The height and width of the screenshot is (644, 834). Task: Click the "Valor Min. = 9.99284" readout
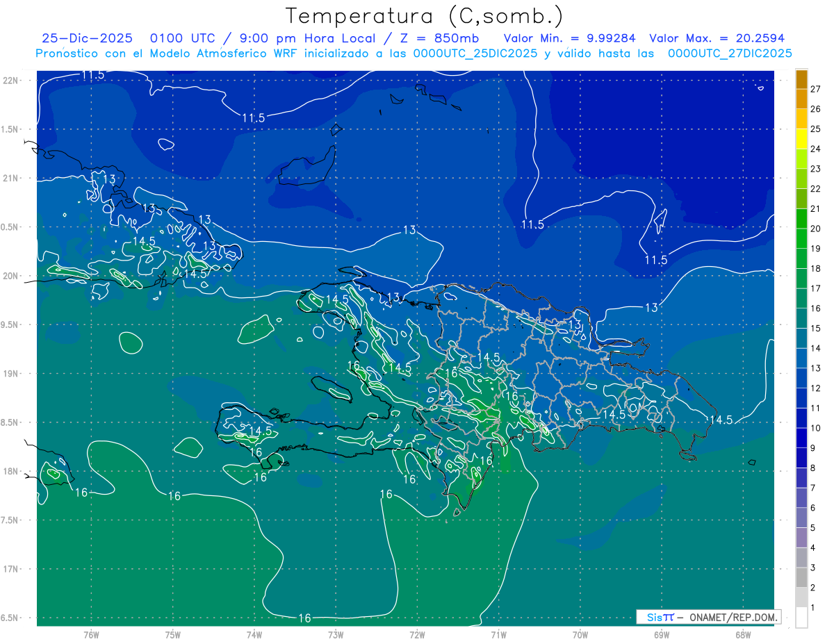pos(569,38)
